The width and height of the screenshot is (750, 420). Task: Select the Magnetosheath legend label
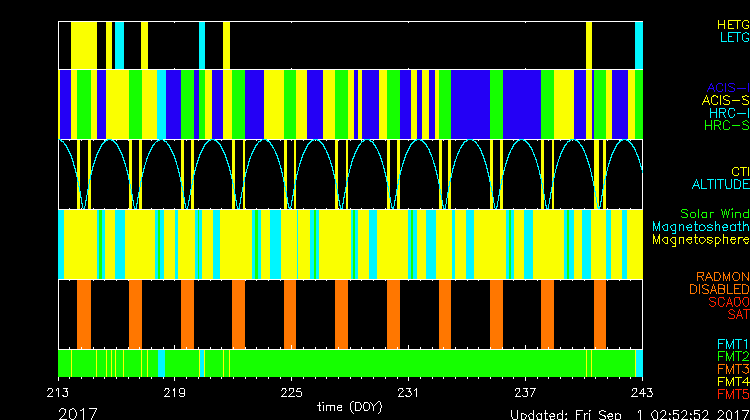700,227
